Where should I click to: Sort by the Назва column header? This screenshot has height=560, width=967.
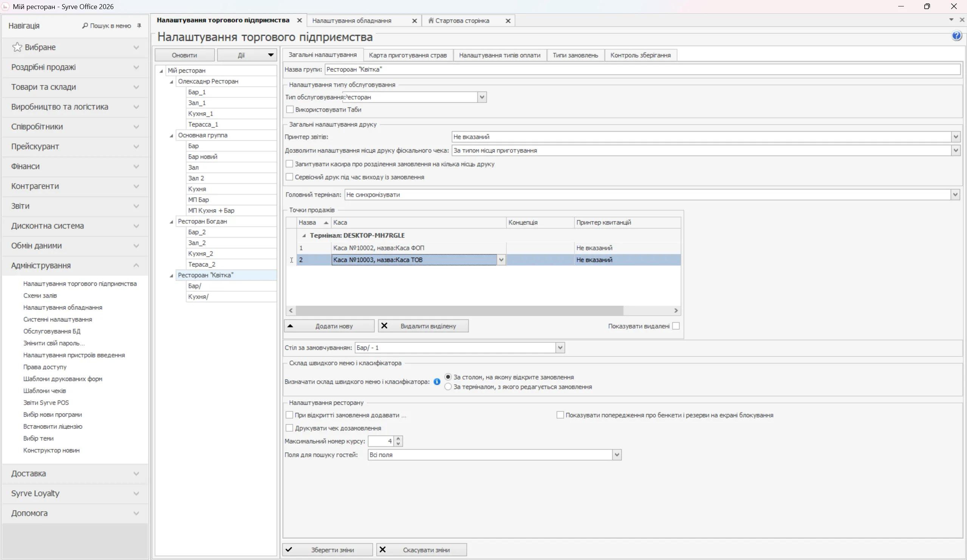point(314,223)
